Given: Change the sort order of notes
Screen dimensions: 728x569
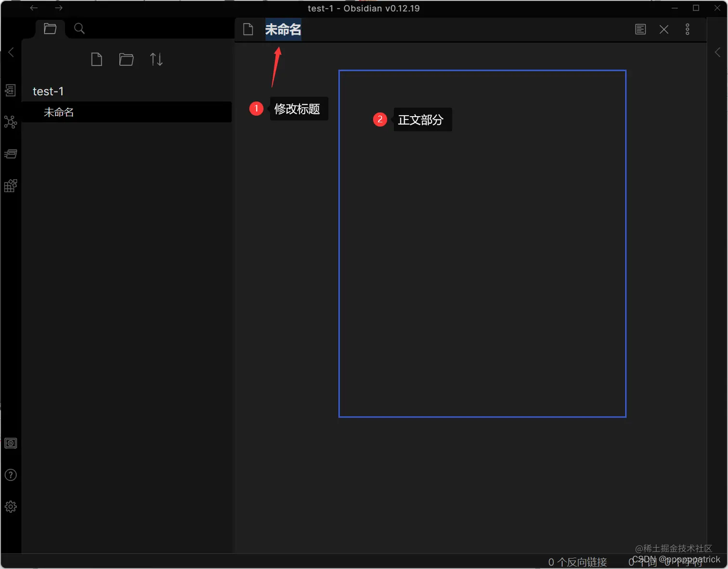Looking at the screenshot, I should [x=156, y=59].
